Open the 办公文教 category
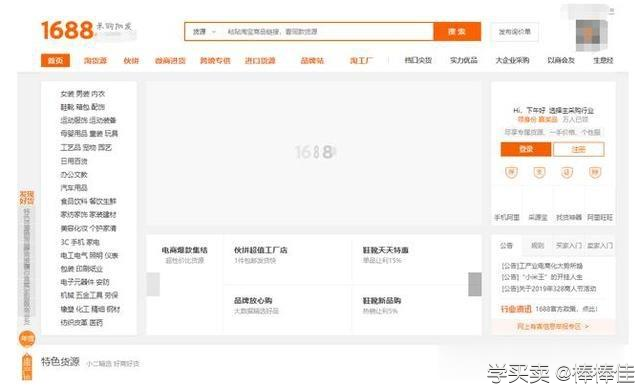Image resolution: width=640 pixels, height=389 pixels. (74, 175)
